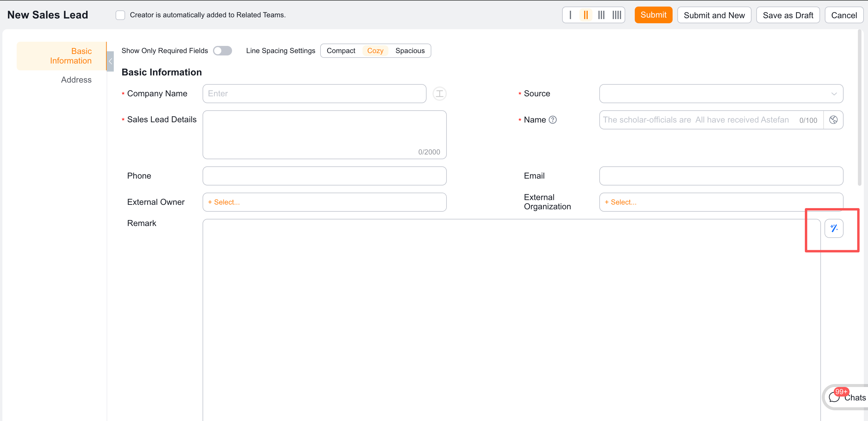Open External Organization select field
Screen dimensions: 868x421
(x=721, y=202)
